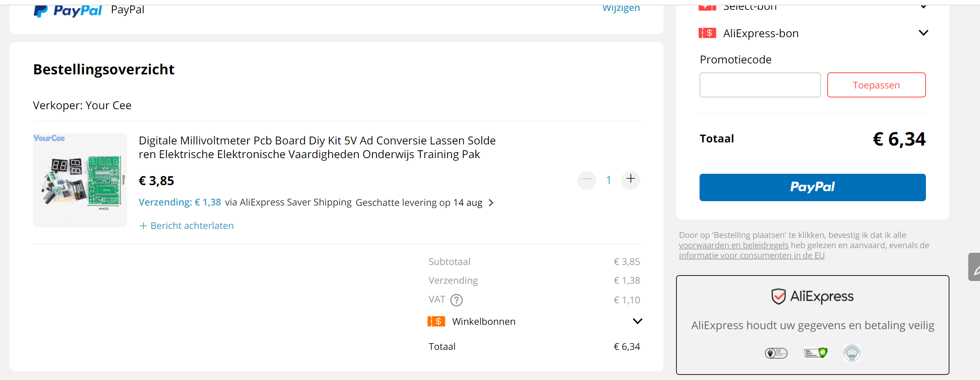
Task: Click the orange Winkelbonnen coupon icon
Action: (436, 321)
